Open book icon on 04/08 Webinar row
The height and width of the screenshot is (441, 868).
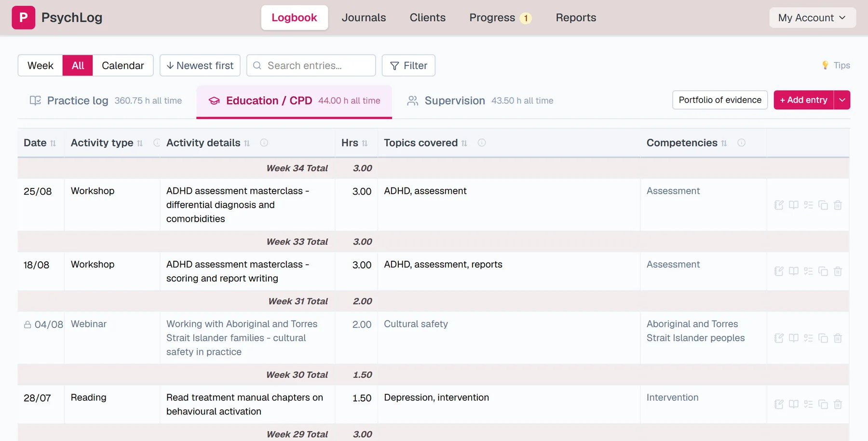click(794, 338)
